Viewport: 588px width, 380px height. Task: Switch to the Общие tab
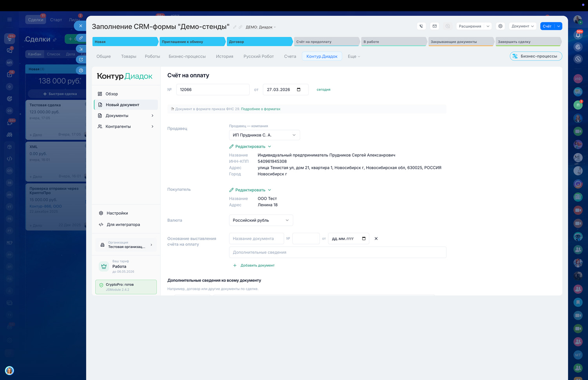pyautogui.click(x=103, y=56)
